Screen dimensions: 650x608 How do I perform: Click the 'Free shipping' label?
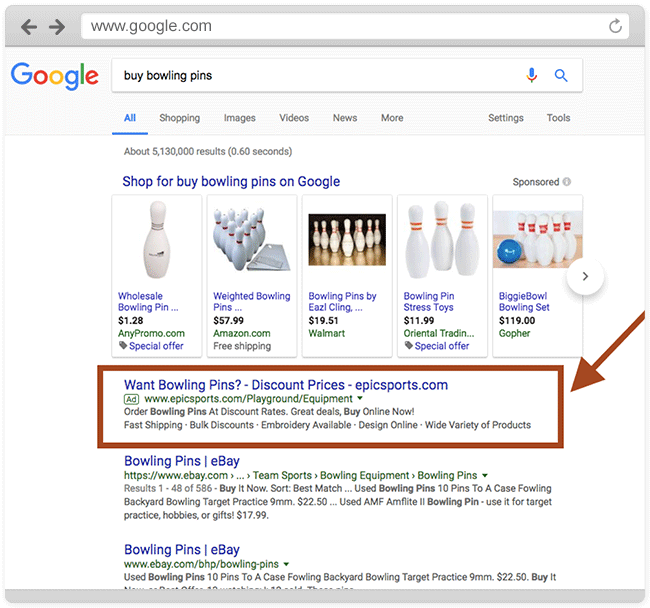(242, 346)
